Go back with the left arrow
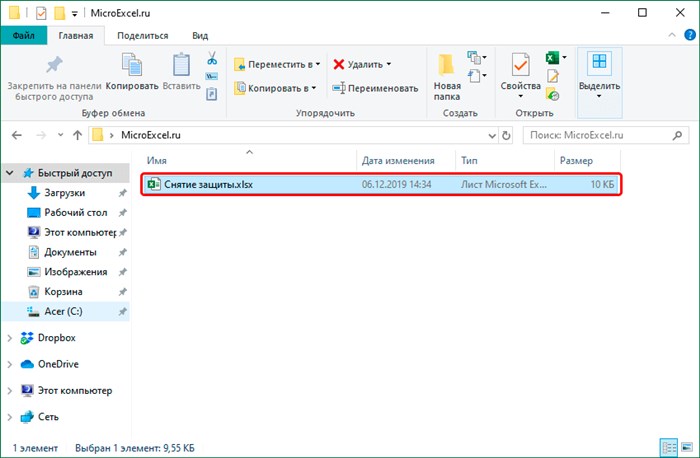The height and width of the screenshot is (458, 700). point(17,135)
